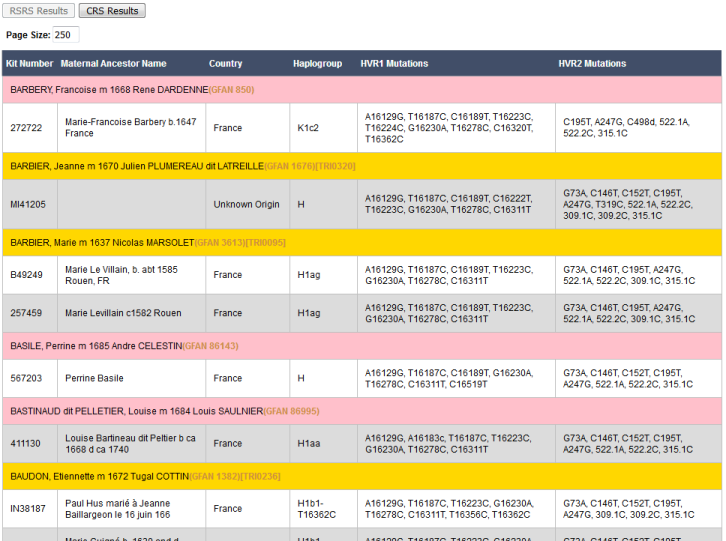The width and height of the screenshot is (726, 541).
Task: Open the GFAN 1676 link
Action: click(289, 166)
